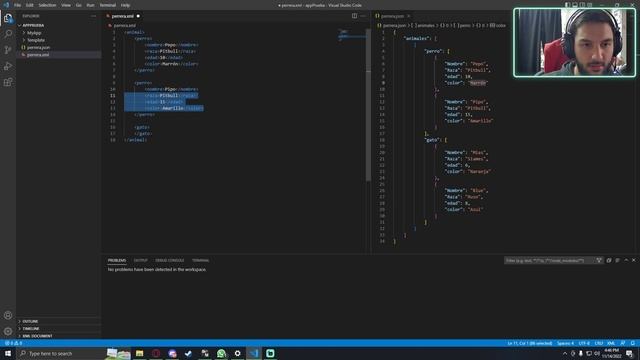The image size is (640, 360).
Task: Open the Windows notification center
Action: click(630, 353)
